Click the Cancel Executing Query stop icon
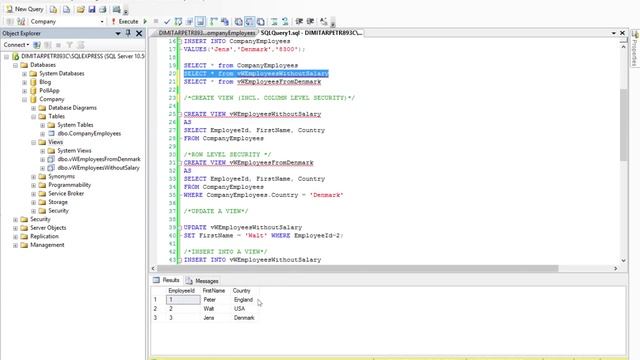This screenshot has height=360, width=640. tap(156, 21)
